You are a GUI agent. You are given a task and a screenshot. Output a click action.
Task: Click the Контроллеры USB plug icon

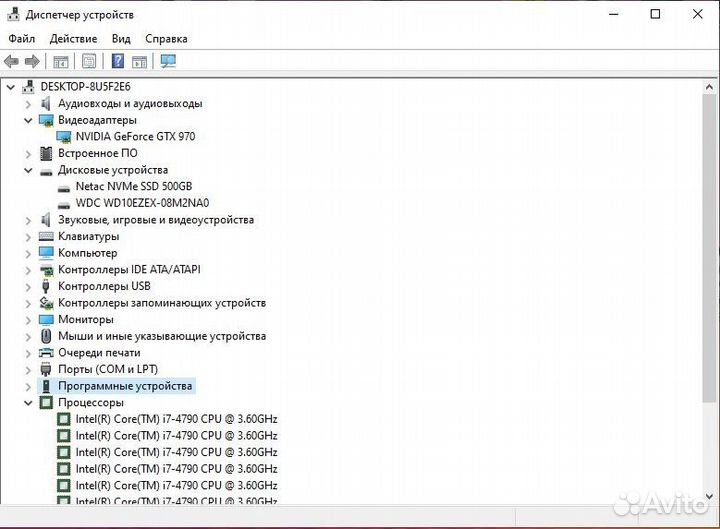pyautogui.click(x=45, y=286)
